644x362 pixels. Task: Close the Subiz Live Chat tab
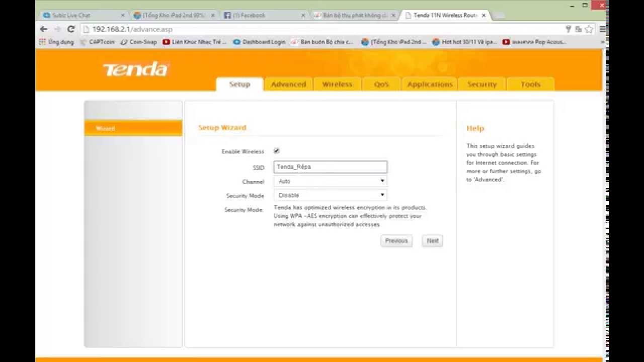(122, 16)
